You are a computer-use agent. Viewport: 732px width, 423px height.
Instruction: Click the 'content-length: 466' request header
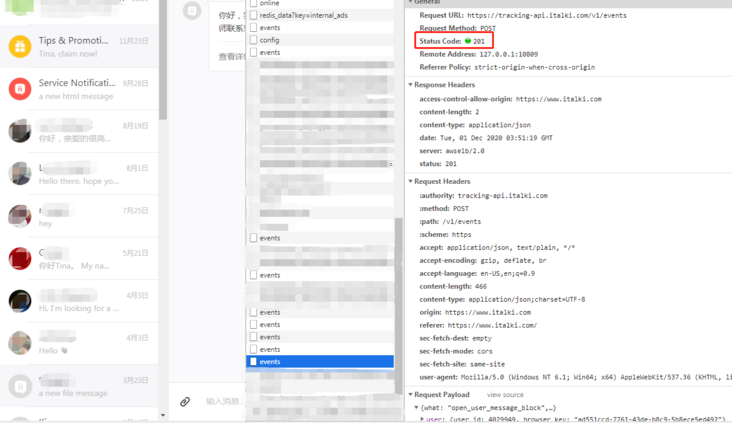coord(453,286)
